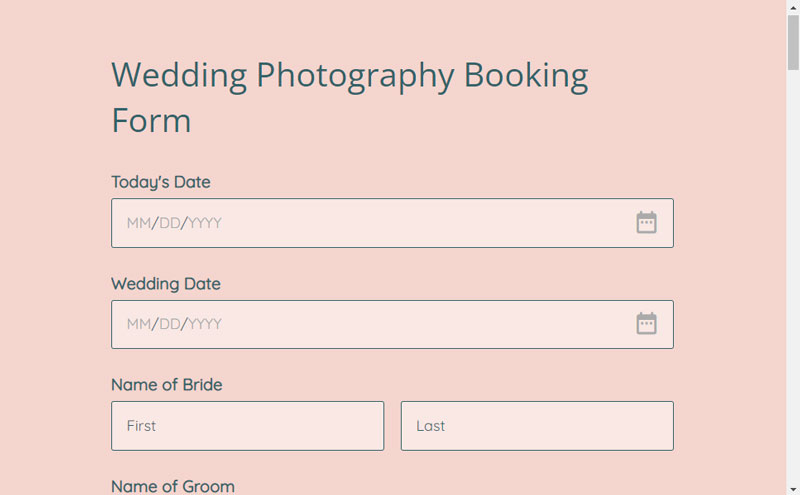Open the Wedding Date calendar picker icon
Viewport: 800px width, 495px height.
click(646, 324)
